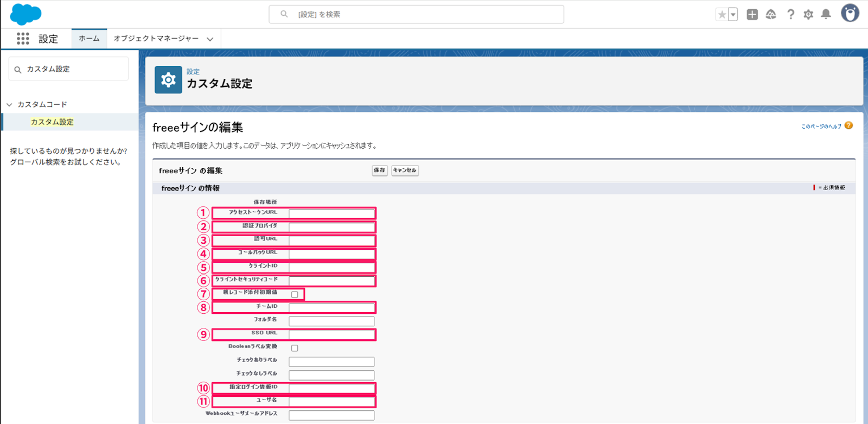Open the App Launcher grid icon
This screenshot has width=868, height=424.
[x=23, y=39]
